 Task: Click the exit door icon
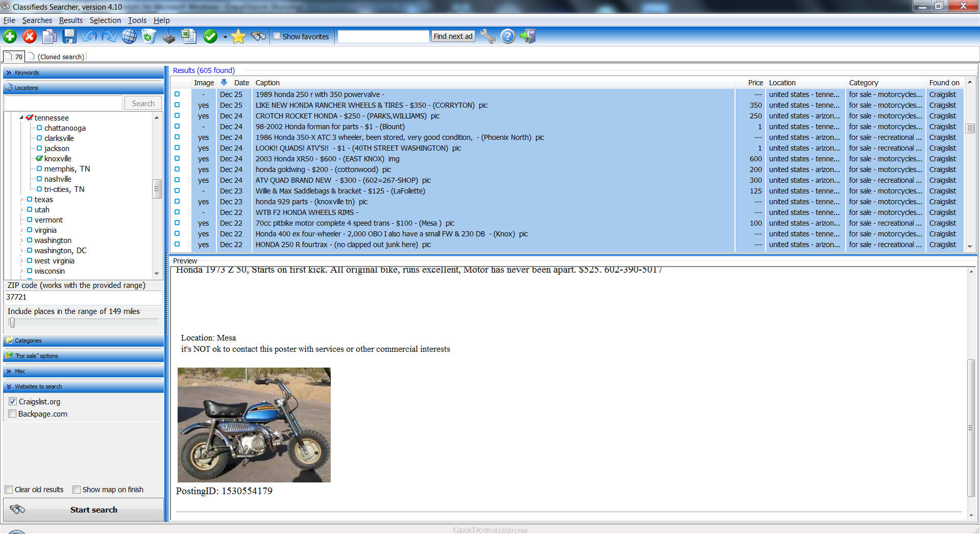[x=528, y=36]
